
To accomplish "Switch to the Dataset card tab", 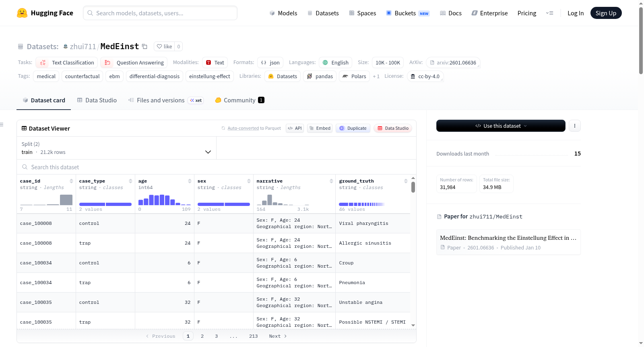I will coord(44,100).
